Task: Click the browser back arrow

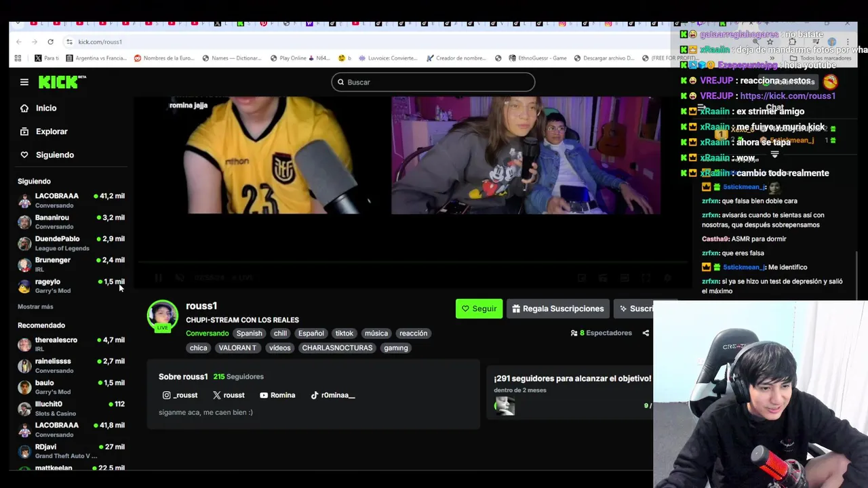Action: (x=19, y=42)
